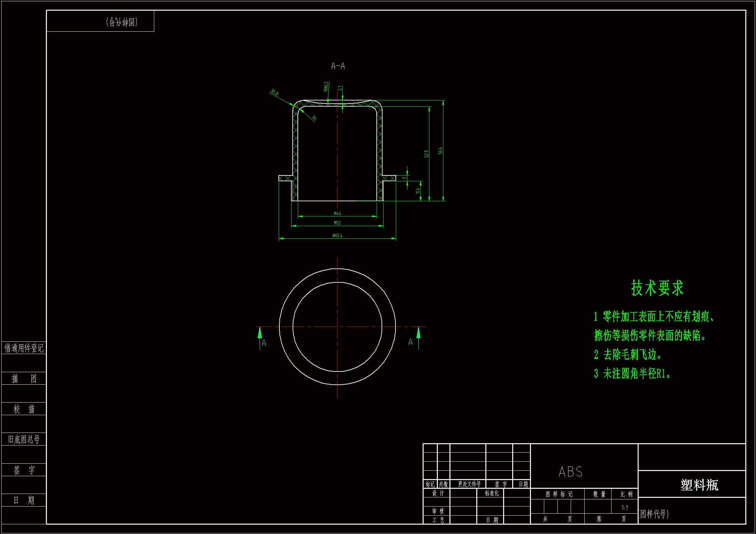Click the R4 inner radius label

(314, 118)
